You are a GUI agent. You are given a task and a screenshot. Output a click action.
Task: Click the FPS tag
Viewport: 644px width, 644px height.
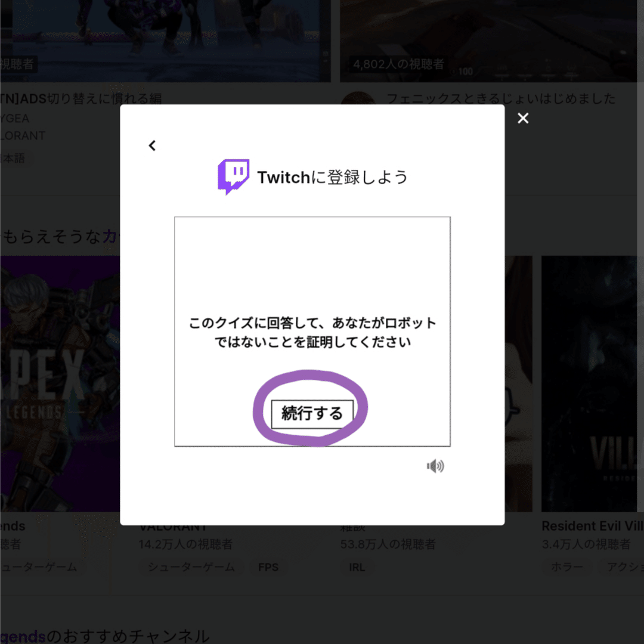pos(268,567)
